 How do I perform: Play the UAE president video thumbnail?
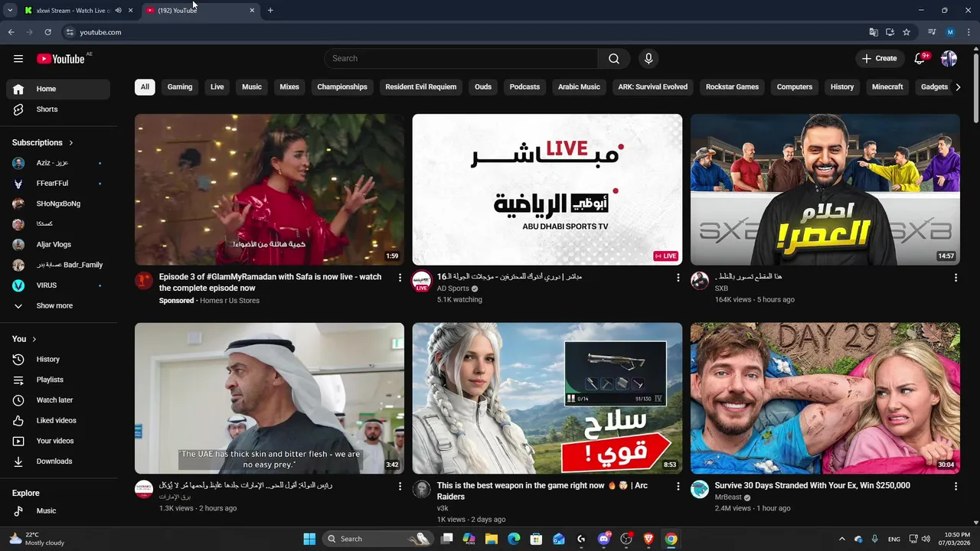point(269,398)
